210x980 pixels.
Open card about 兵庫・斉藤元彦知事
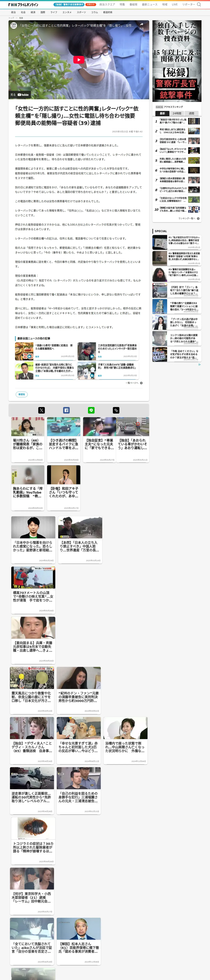pos(33,640)
